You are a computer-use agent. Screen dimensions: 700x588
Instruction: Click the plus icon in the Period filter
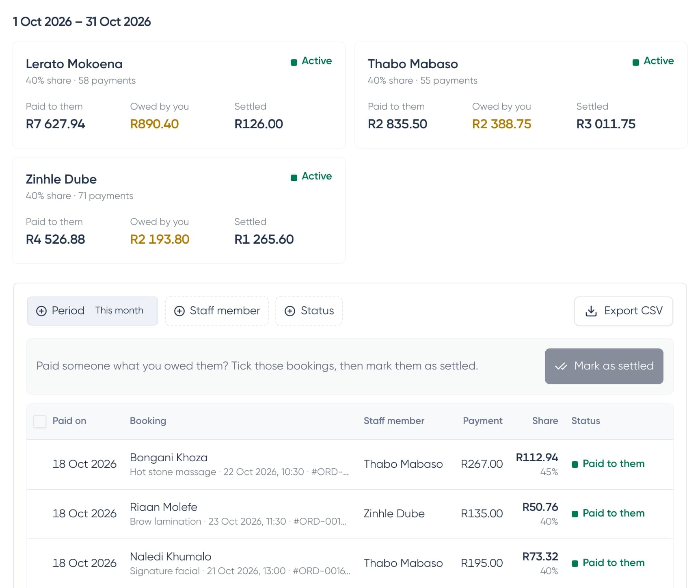41,311
